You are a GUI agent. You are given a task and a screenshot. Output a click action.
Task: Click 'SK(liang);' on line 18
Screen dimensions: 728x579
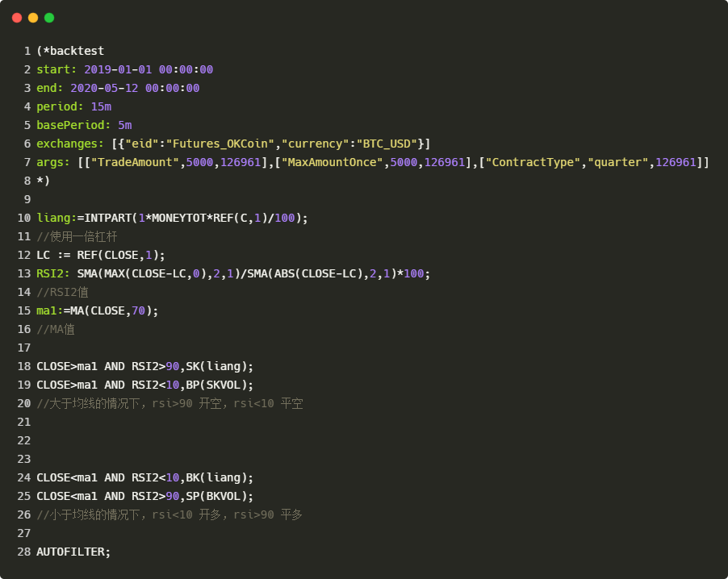coord(220,367)
